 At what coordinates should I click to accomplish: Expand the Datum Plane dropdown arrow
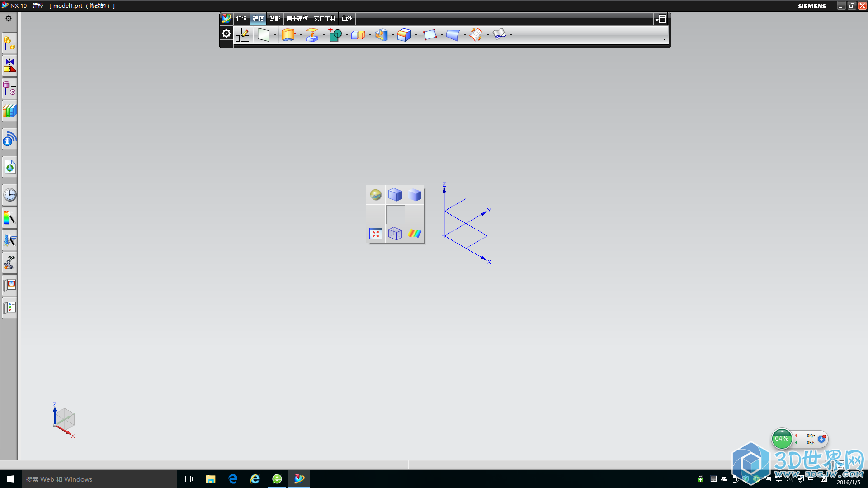275,35
